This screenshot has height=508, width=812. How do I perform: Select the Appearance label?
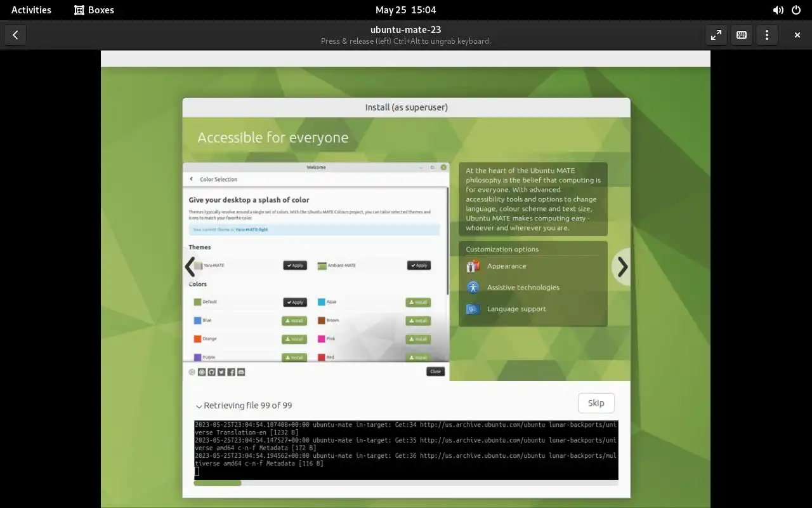[506, 266]
